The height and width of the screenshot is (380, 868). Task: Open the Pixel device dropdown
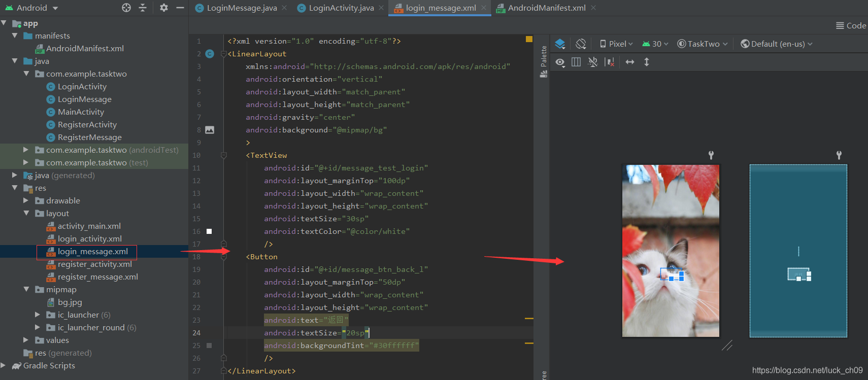click(616, 44)
